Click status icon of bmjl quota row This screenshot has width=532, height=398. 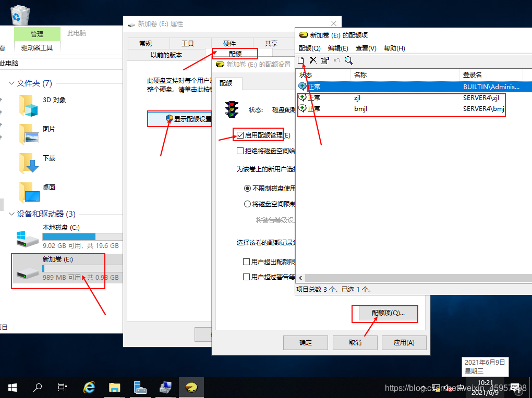coord(303,108)
